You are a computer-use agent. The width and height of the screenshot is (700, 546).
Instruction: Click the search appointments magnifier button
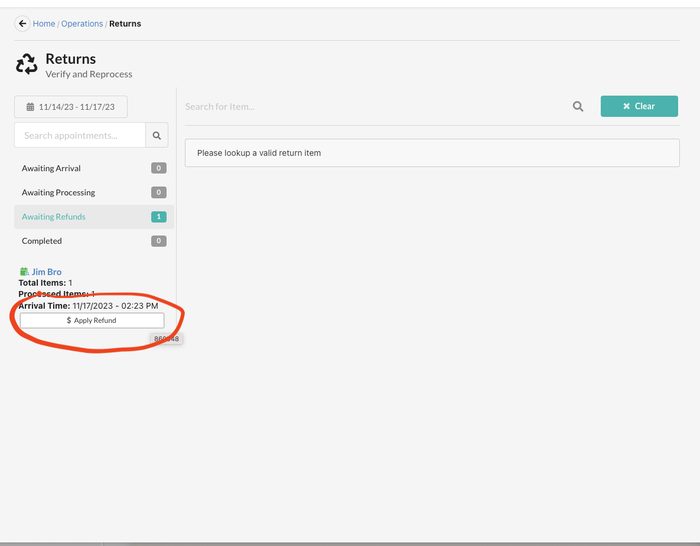tap(157, 135)
